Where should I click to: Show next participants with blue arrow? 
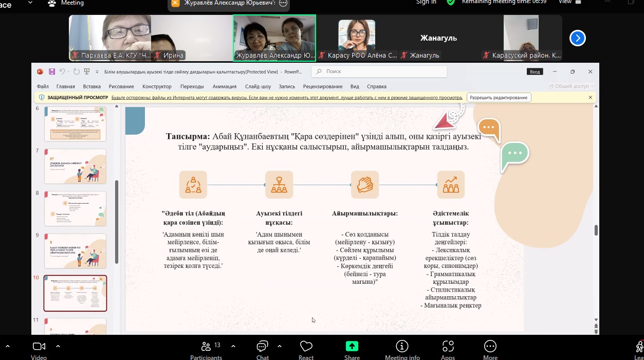pos(578,38)
